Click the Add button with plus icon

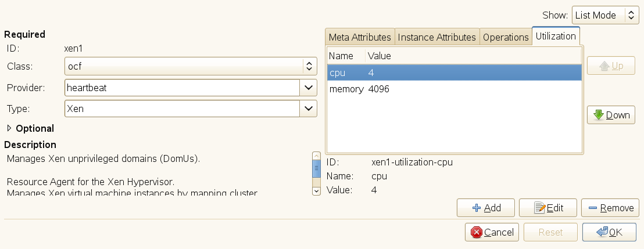(x=486, y=207)
